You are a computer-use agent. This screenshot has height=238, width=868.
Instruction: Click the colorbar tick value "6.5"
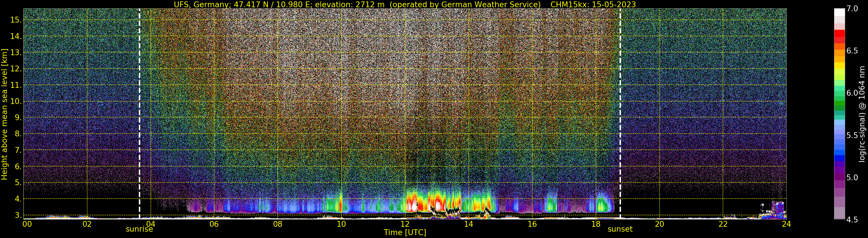[852, 51]
